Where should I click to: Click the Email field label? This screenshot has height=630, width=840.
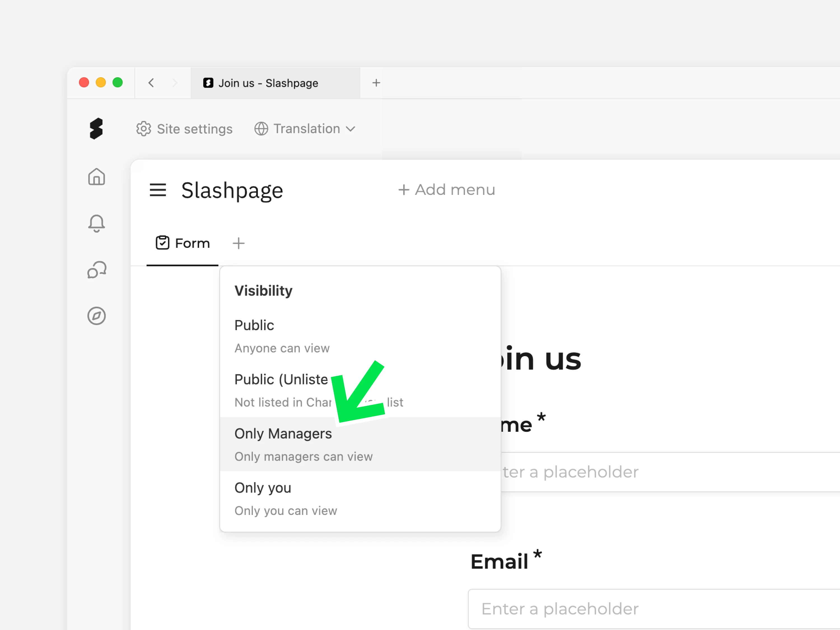(499, 561)
